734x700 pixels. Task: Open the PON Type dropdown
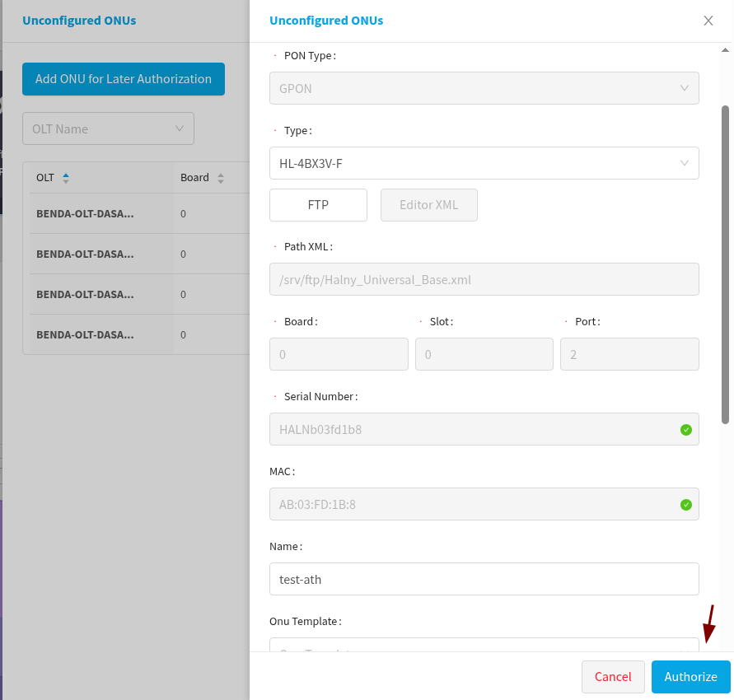click(484, 88)
